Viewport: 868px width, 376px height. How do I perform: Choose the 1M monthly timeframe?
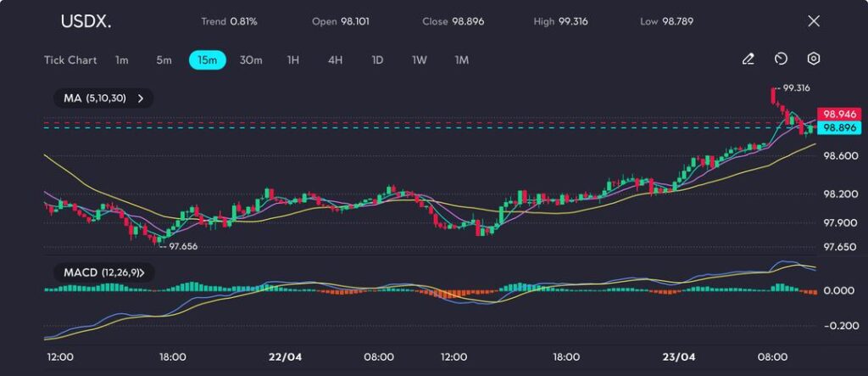(462, 60)
